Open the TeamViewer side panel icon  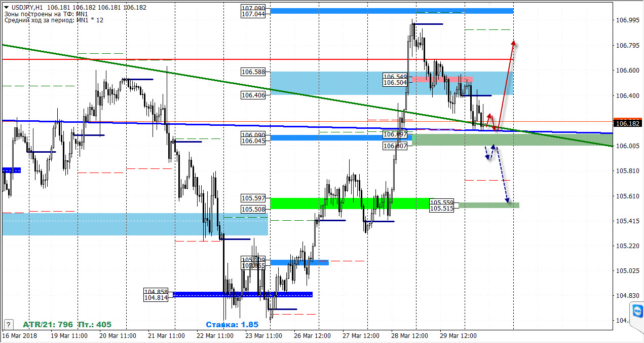pos(637,311)
